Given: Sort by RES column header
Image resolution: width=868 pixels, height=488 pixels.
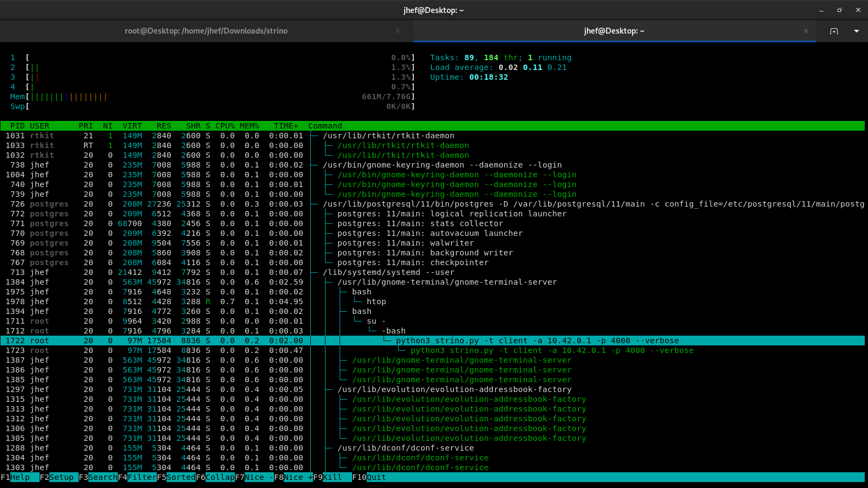Looking at the screenshot, I should (x=164, y=126).
